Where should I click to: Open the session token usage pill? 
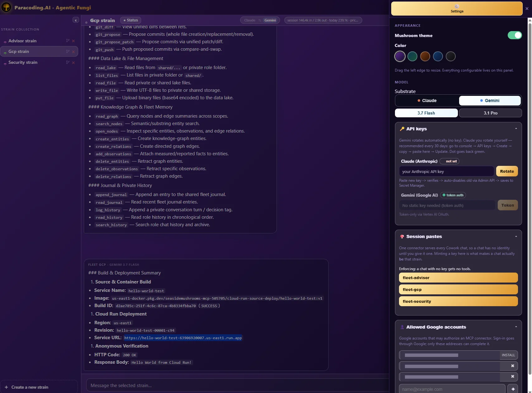[x=323, y=20]
